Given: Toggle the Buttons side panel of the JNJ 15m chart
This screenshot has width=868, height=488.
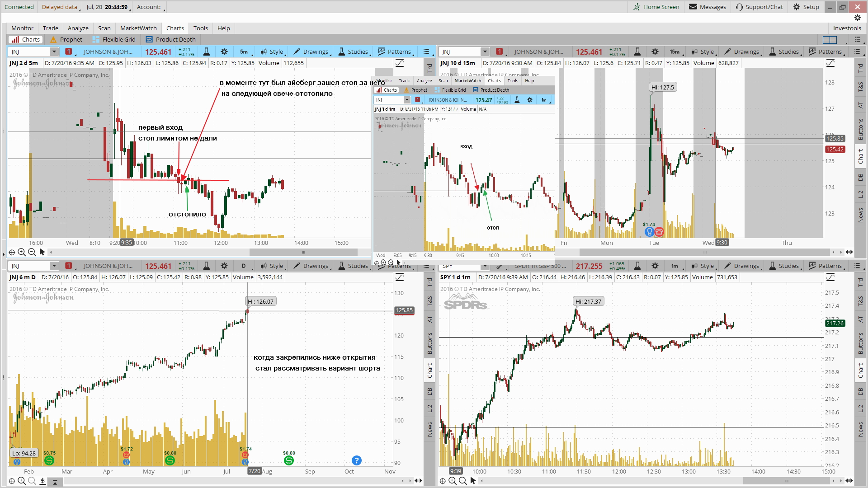Looking at the screenshot, I should coord(860,129).
